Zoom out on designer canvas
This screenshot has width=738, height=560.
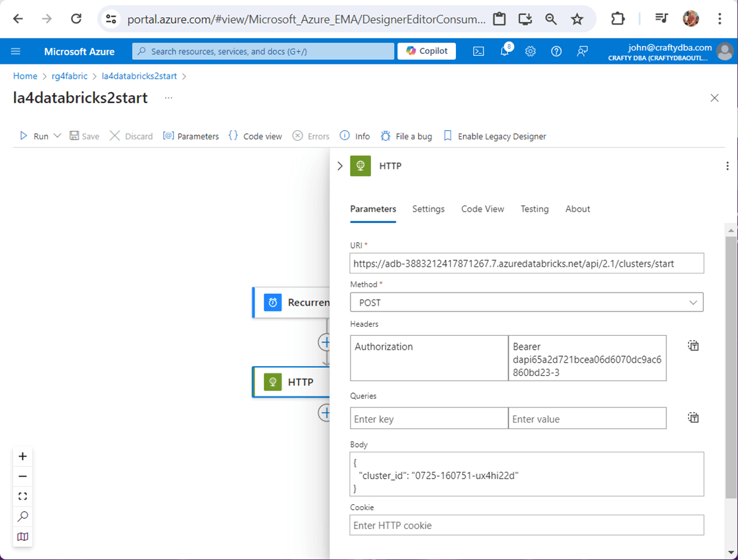pyautogui.click(x=22, y=477)
